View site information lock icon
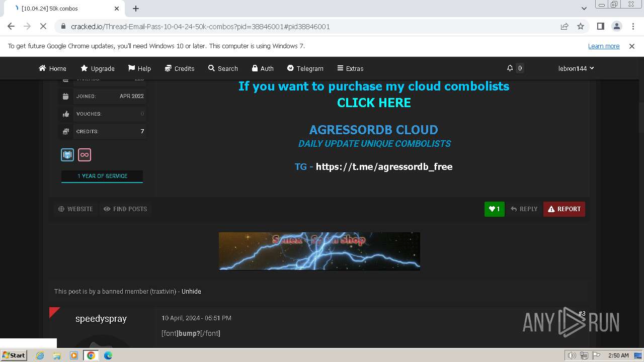 coord(63,27)
